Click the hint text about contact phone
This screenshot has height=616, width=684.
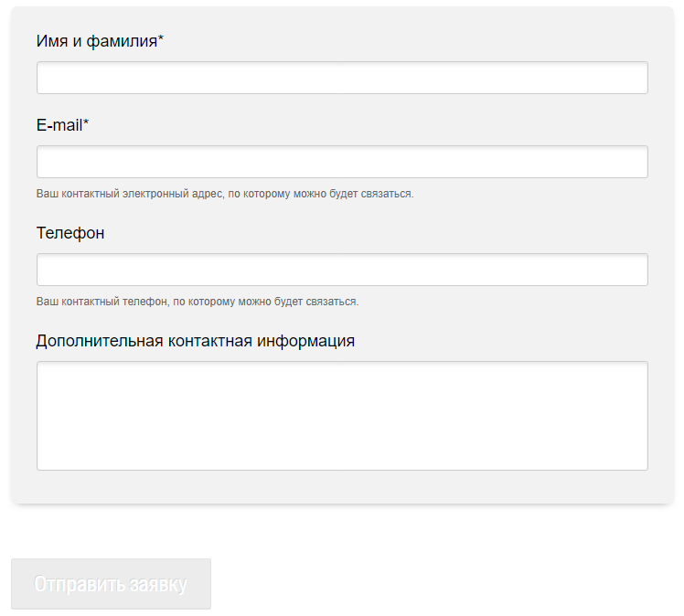pyautogui.click(x=198, y=302)
